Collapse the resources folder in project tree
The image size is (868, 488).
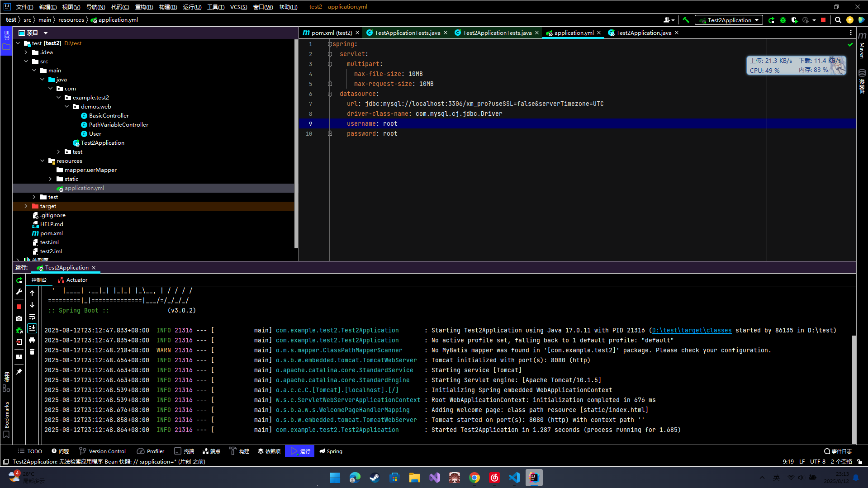point(43,161)
